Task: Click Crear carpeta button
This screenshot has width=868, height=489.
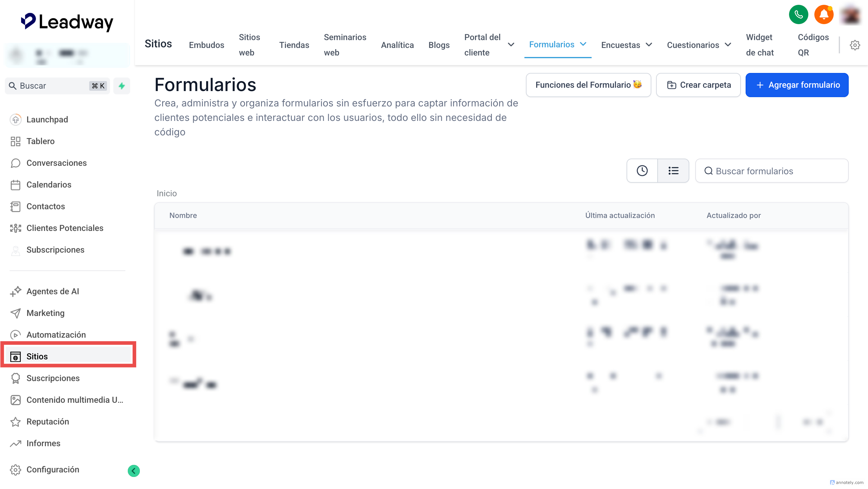Action: coord(698,85)
